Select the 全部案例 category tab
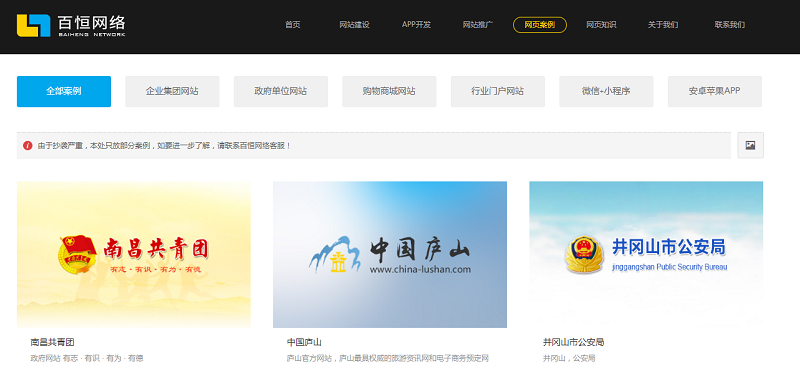This screenshot has height=374, width=800. tap(64, 91)
